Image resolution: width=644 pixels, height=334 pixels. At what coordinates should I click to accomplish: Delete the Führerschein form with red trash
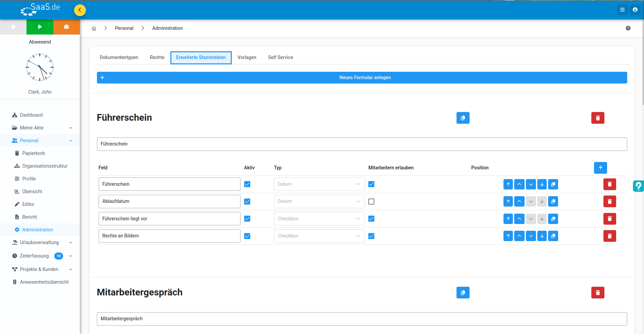[x=598, y=118]
